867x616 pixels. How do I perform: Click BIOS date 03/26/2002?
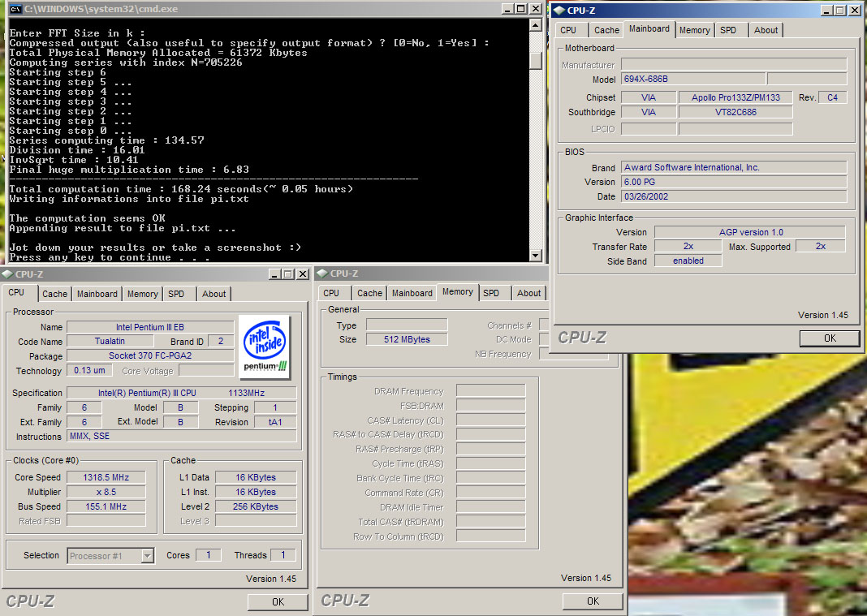click(734, 196)
